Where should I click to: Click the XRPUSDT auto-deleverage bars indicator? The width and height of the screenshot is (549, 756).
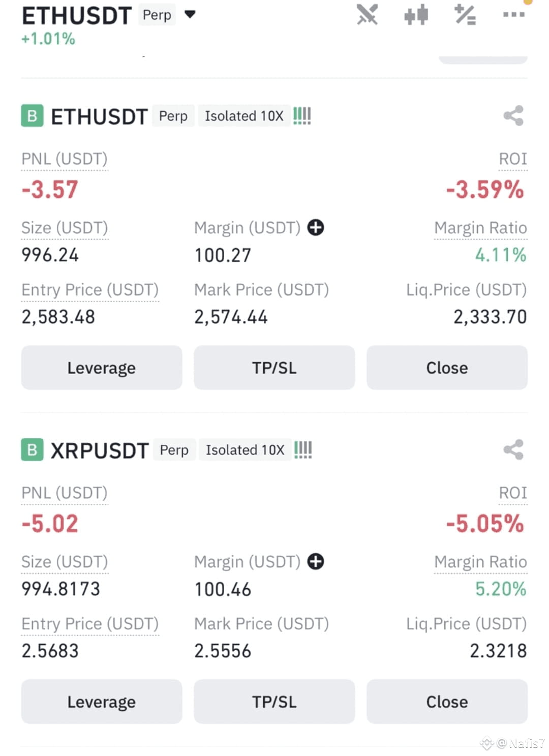point(303,450)
